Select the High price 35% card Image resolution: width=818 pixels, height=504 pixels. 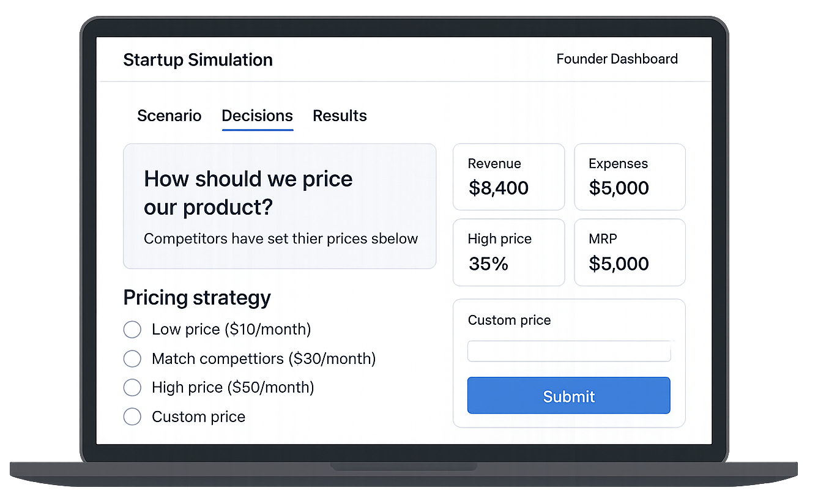[x=508, y=252]
